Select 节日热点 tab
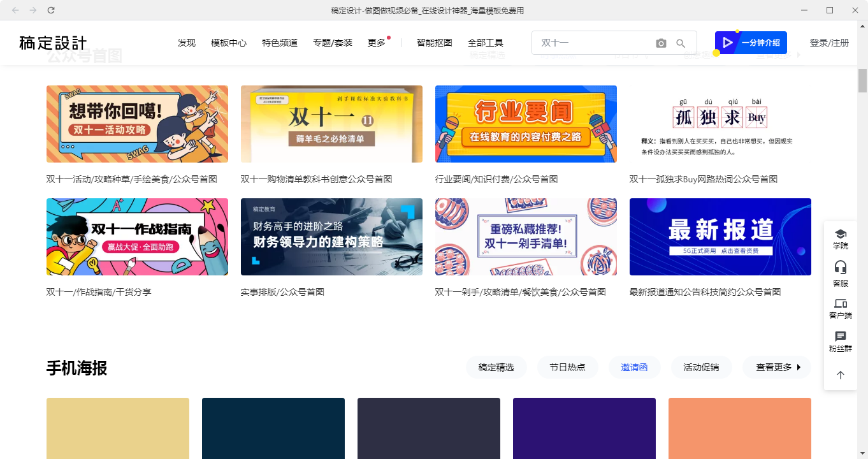 pos(567,367)
